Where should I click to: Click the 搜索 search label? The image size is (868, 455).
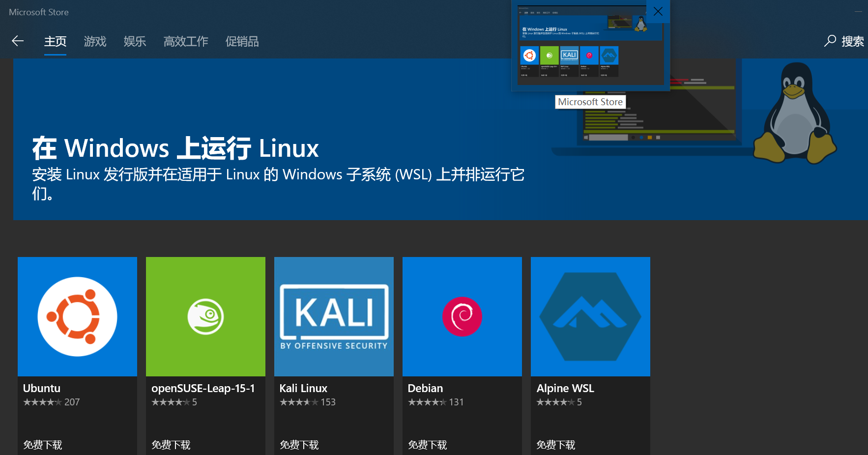click(853, 41)
